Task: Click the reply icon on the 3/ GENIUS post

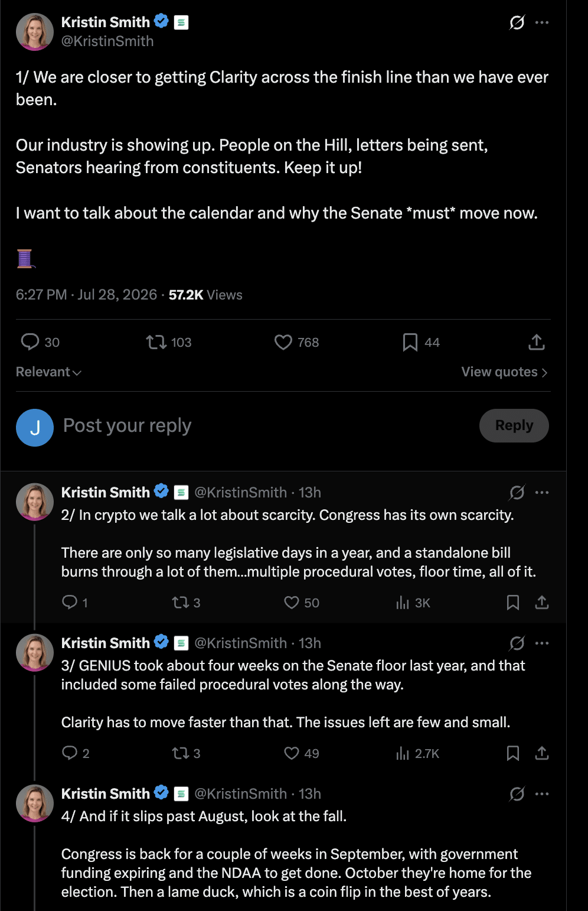Action: pos(70,753)
